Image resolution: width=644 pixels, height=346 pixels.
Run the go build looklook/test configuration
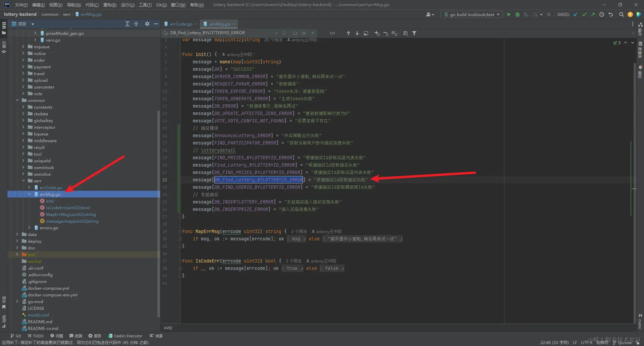509,14
